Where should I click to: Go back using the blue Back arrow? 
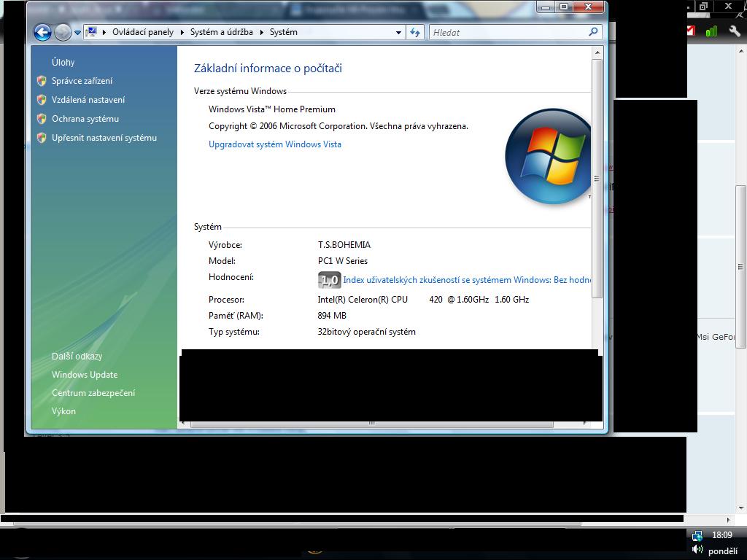(42, 32)
